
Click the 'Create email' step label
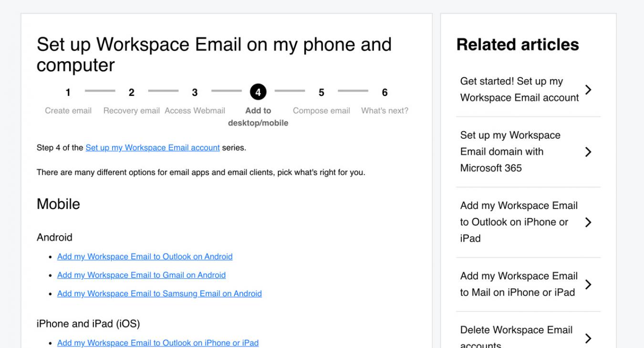[x=67, y=111]
